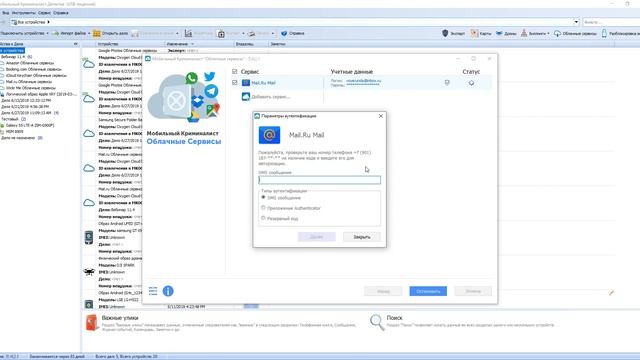The height and width of the screenshot is (360, 640).
Task: Click the Отмена button in Cloud wizard
Action: [x=473, y=291]
